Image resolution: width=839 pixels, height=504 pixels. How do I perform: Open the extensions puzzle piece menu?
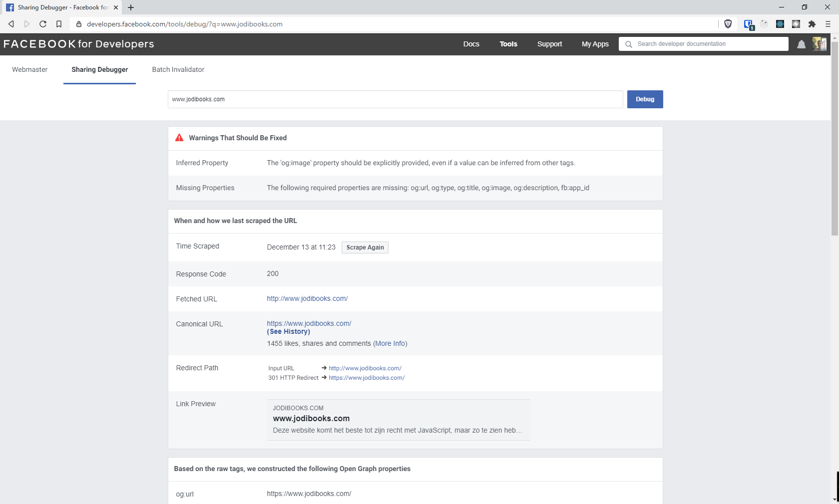[x=812, y=24]
